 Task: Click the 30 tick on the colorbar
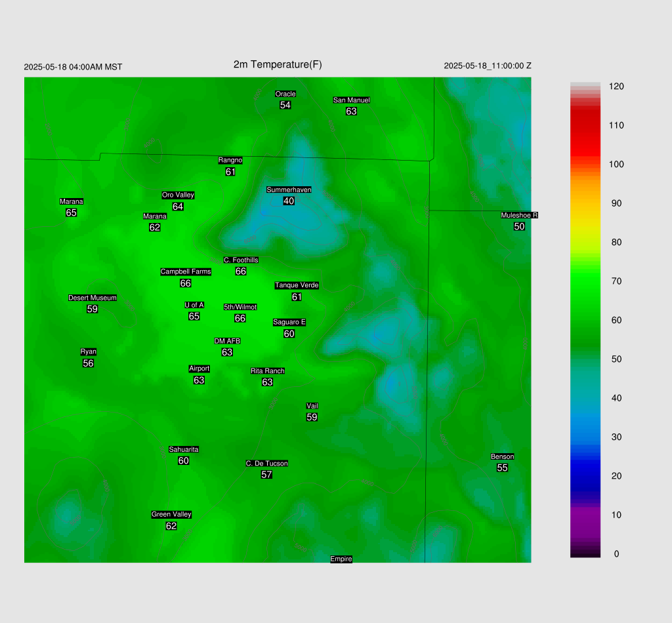click(616, 437)
